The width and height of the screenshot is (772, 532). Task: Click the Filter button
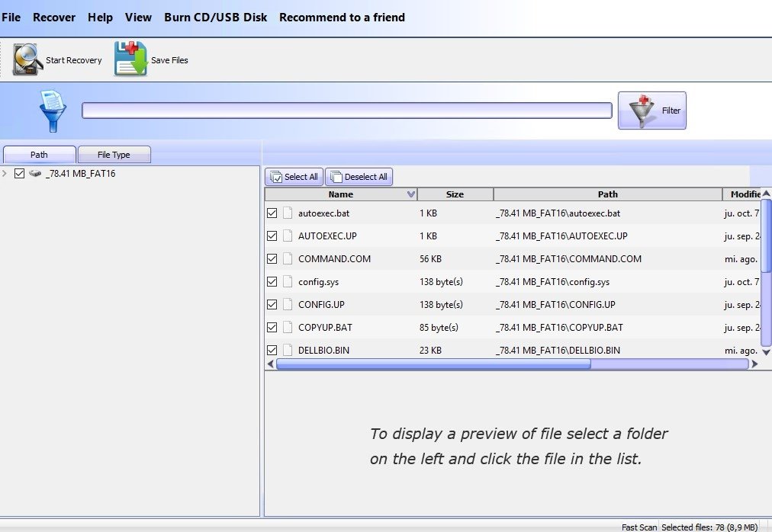[x=652, y=111]
